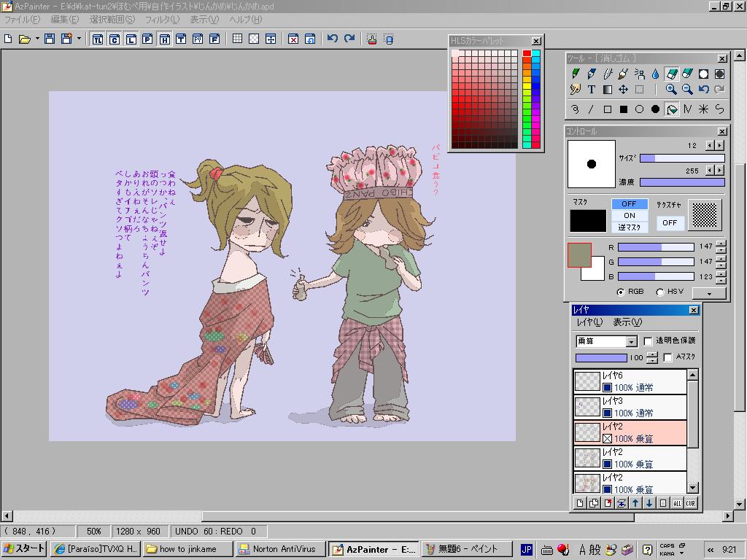Open the dropdown arrow beside Open folder icon
Image resolution: width=747 pixels, height=560 pixels.
click(x=37, y=39)
